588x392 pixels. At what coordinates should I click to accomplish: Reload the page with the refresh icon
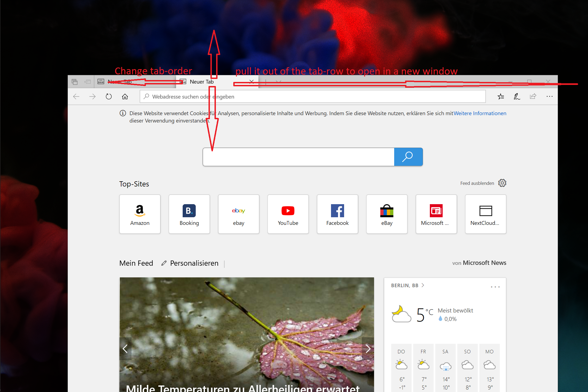click(109, 96)
